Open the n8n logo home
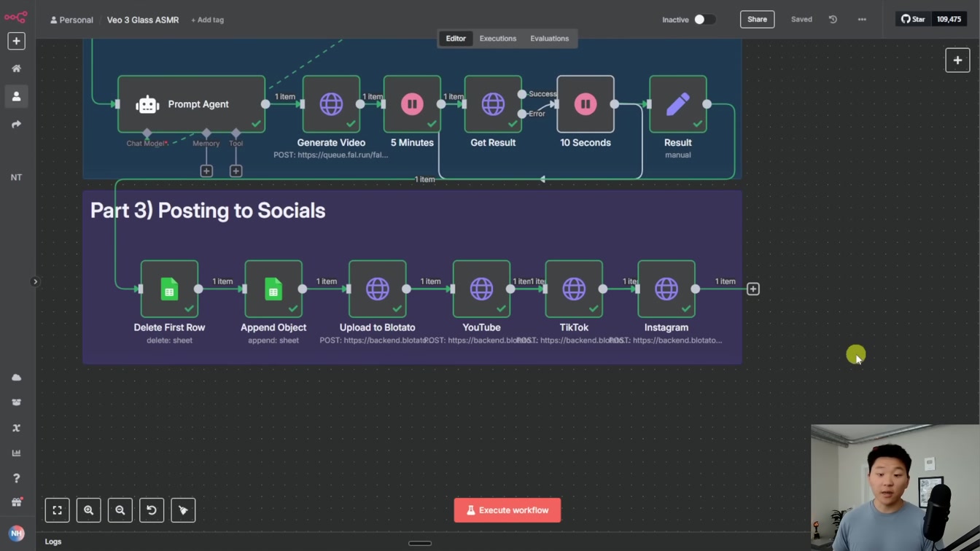This screenshot has height=551, width=980. point(16,16)
